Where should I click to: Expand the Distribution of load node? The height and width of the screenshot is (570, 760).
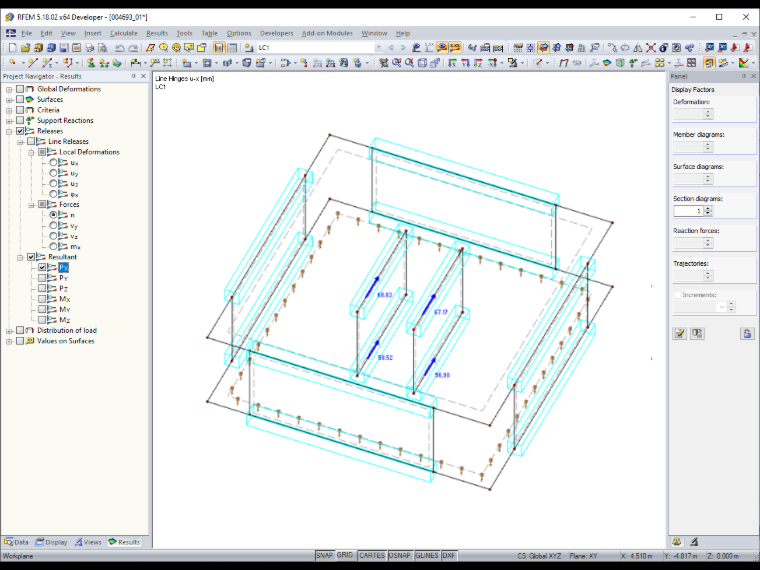(x=9, y=331)
